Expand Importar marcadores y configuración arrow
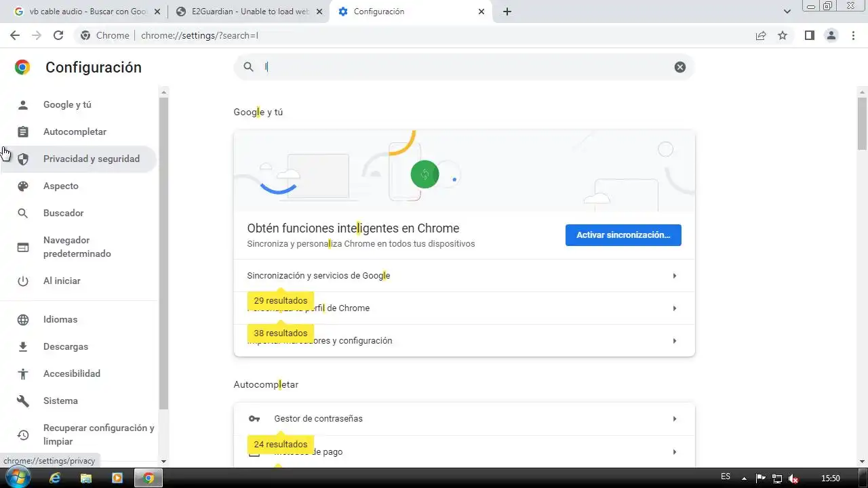The image size is (868, 488). point(675,341)
